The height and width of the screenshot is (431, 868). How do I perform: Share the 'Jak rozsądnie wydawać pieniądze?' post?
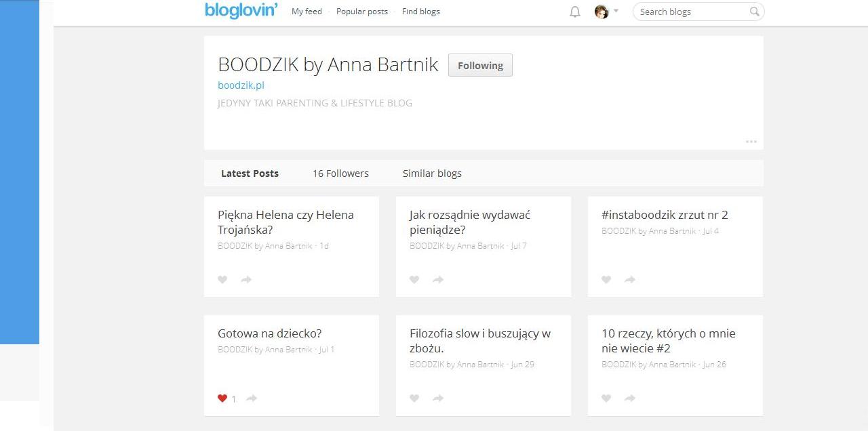tap(438, 279)
